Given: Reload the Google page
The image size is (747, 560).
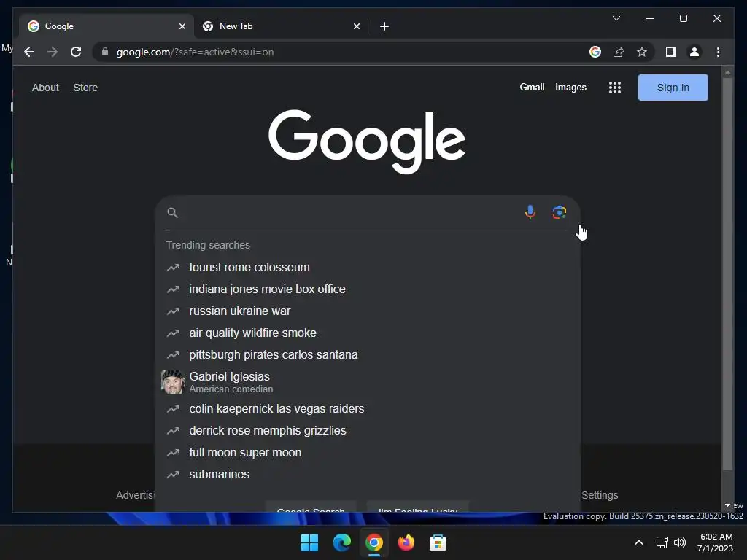Looking at the screenshot, I should (76, 52).
